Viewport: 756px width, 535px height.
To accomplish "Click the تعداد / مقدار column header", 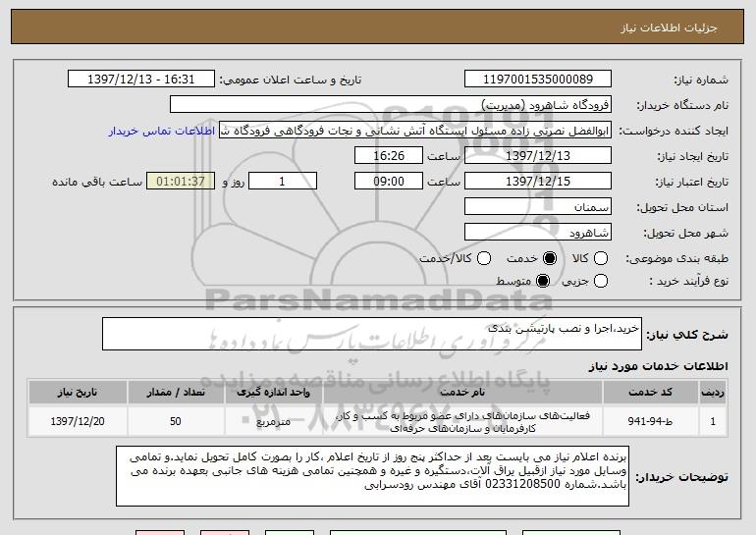I will pyautogui.click(x=176, y=393).
